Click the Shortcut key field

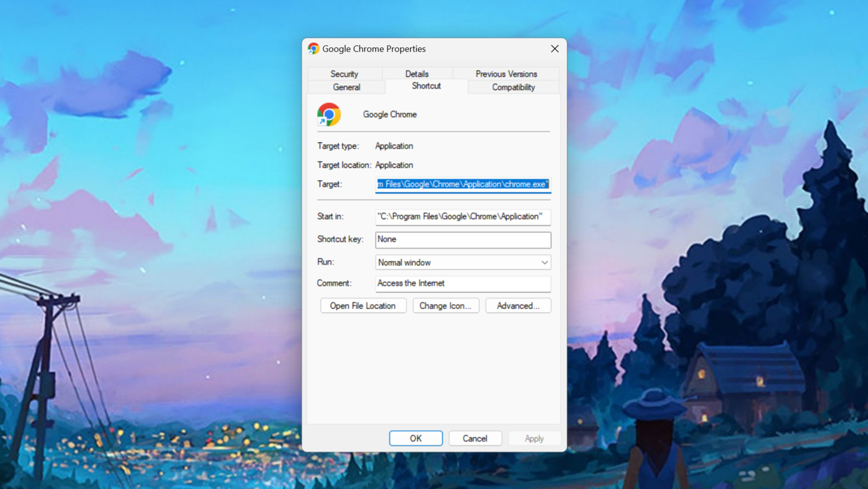463,240
